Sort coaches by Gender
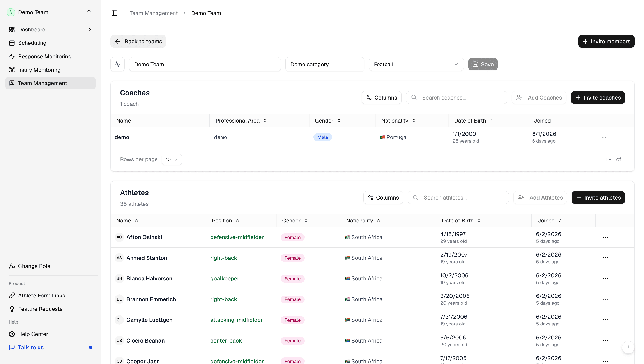The height and width of the screenshot is (364, 644). pos(328,121)
